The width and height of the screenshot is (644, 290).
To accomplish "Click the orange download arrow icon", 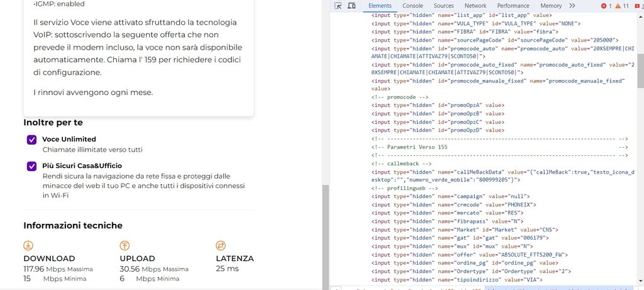I will click(x=28, y=245).
